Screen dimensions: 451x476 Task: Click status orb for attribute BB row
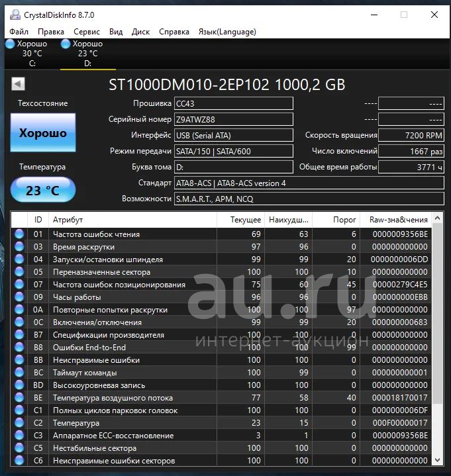[x=19, y=360]
